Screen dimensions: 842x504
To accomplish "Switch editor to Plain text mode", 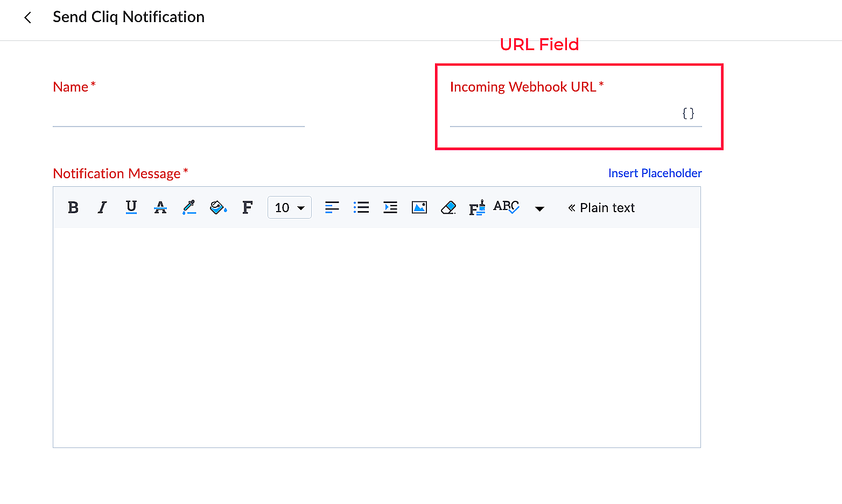I will click(x=601, y=208).
